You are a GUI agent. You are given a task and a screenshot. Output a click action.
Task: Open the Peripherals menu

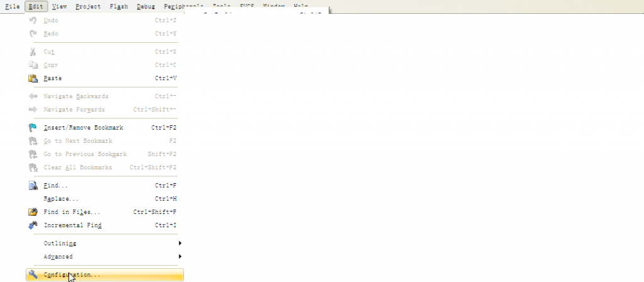tap(184, 6)
